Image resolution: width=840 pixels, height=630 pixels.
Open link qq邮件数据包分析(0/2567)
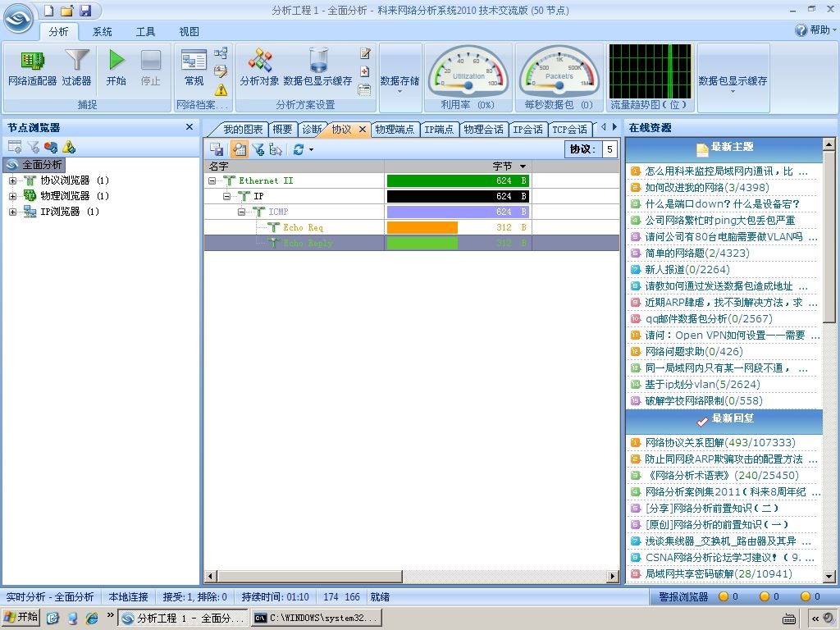tap(709, 319)
